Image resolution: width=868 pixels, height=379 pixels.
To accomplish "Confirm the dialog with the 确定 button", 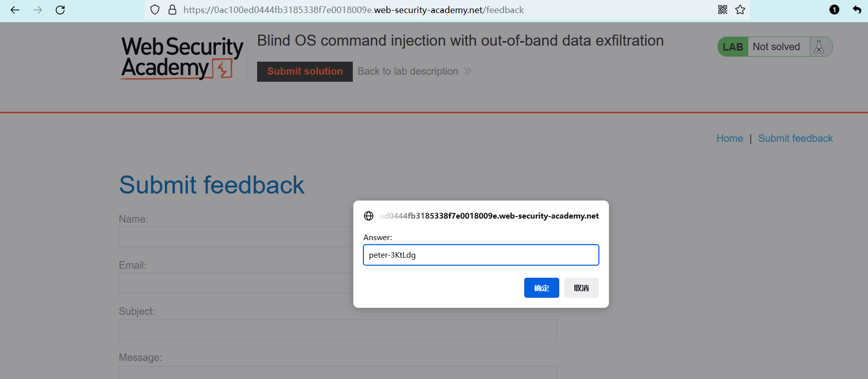I will (x=541, y=288).
